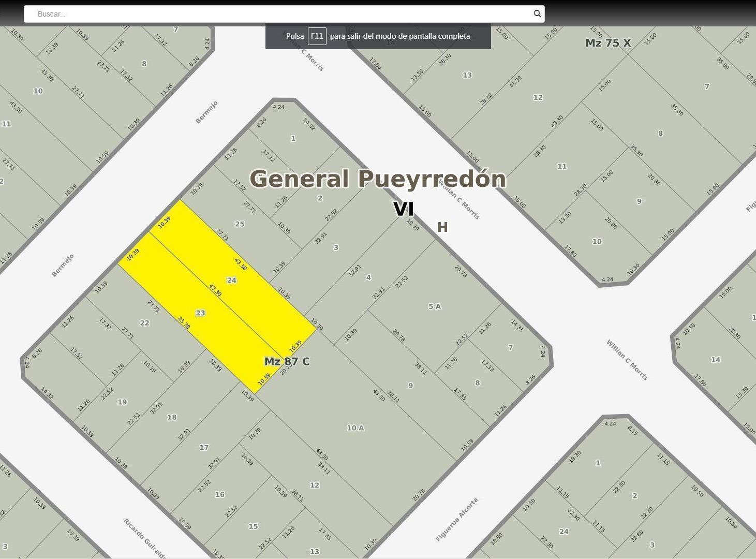Select parcel 10 A on the map

pos(355,428)
